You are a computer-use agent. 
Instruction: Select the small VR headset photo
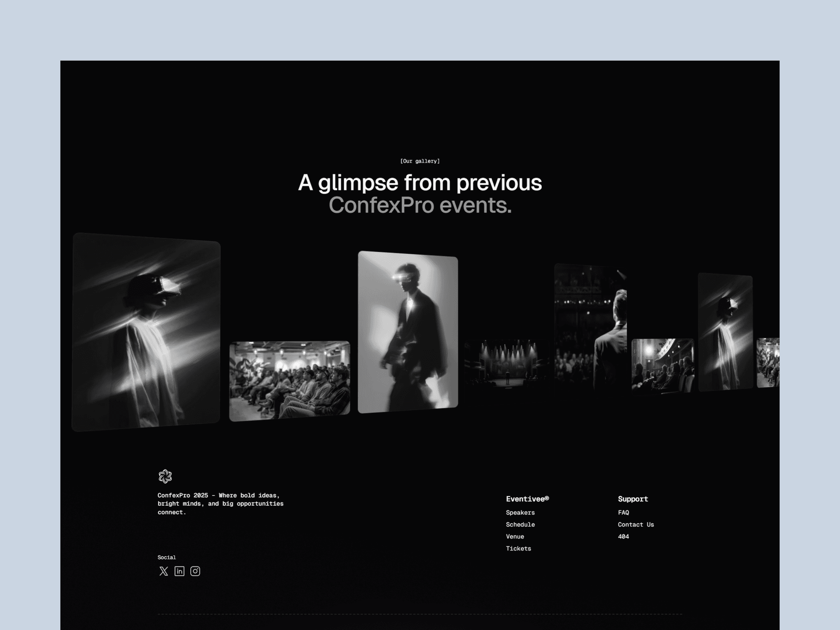pos(725,332)
